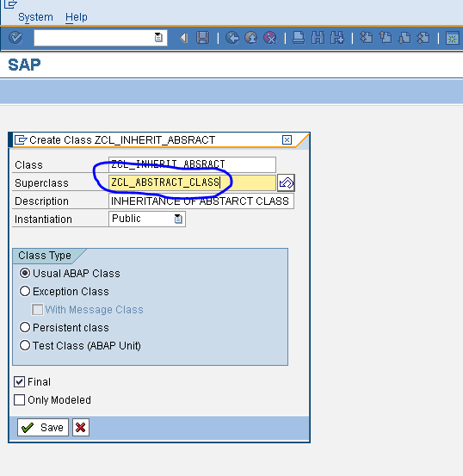
Task: Select the Persistent class radio option
Action: point(25,327)
